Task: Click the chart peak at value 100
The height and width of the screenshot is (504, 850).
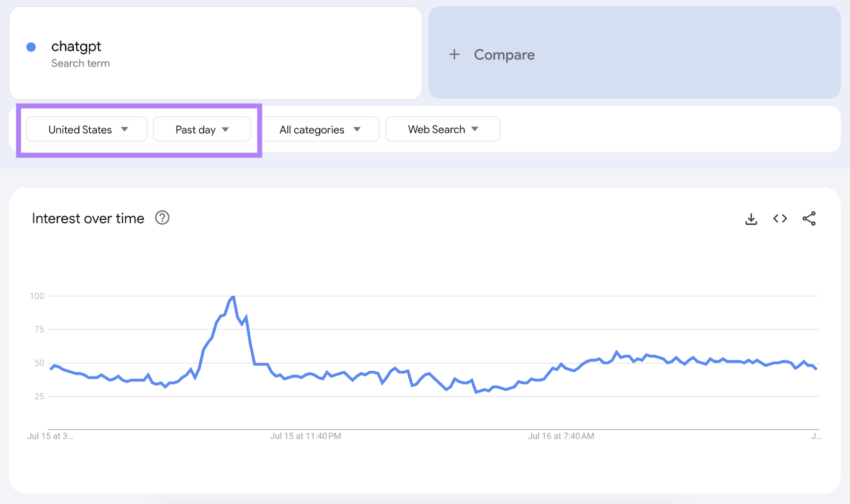Action: point(233,297)
